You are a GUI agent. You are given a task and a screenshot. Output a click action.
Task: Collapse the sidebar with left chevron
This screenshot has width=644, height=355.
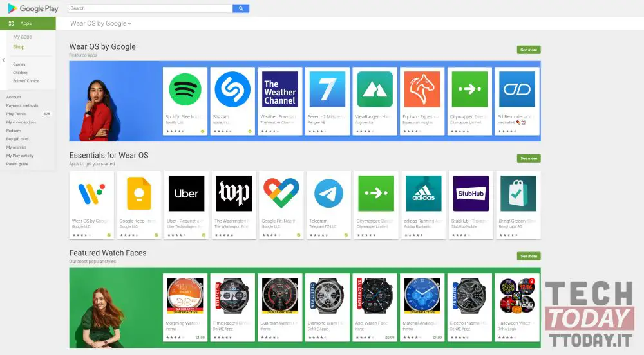[x=3, y=60]
